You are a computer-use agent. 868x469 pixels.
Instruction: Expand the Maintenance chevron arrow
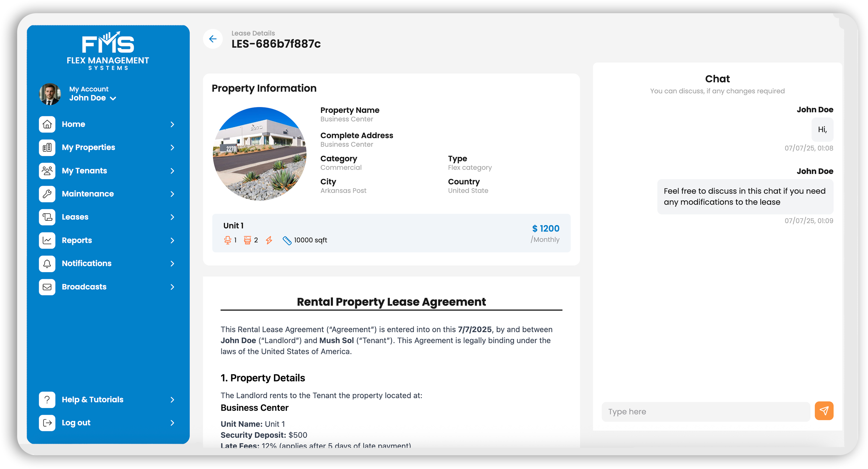[172, 194]
